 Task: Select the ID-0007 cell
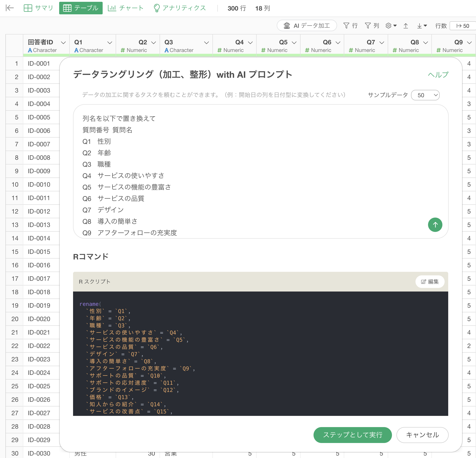tap(41, 144)
